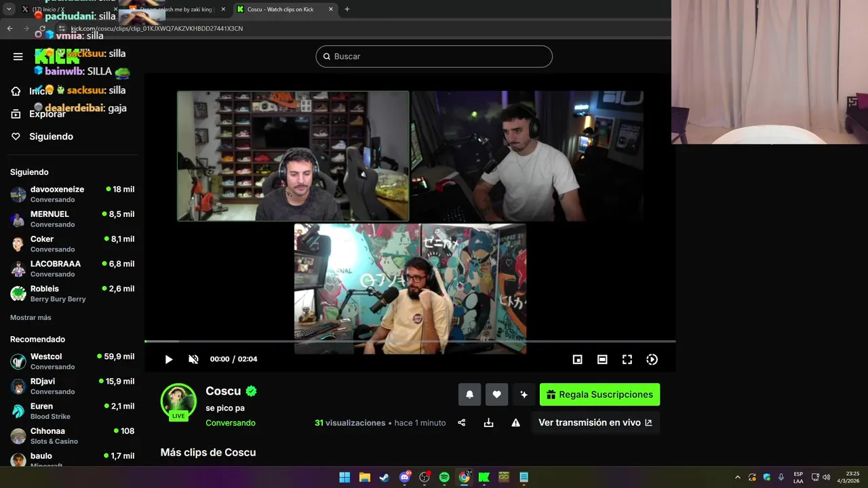Screen dimensions: 868x488
Task: Click the microphone tray icon
Action: (x=781, y=477)
